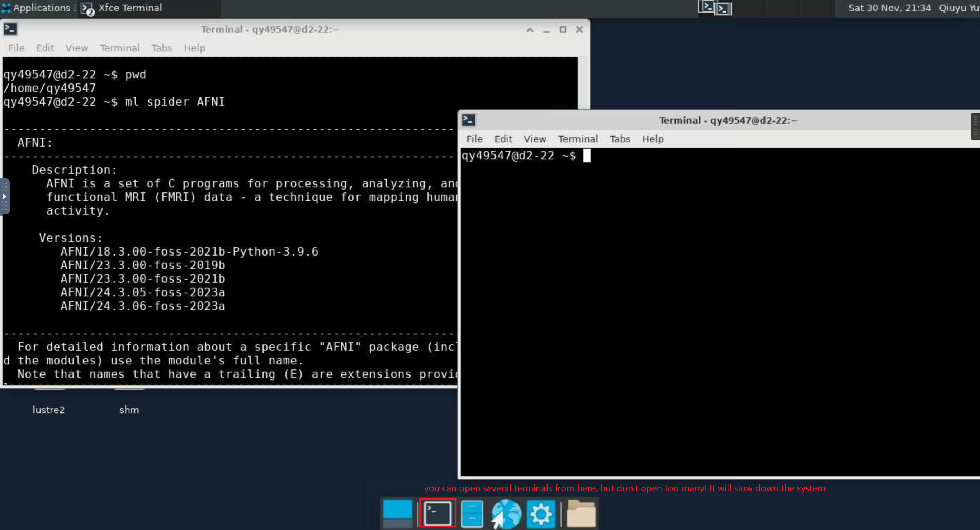Open the View menu in front terminal
Image resolution: width=980 pixels, height=530 pixels.
(x=535, y=139)
